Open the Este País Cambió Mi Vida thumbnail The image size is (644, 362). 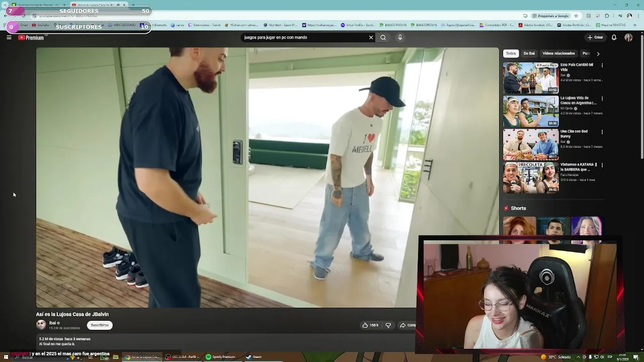[x=531, y=78]
